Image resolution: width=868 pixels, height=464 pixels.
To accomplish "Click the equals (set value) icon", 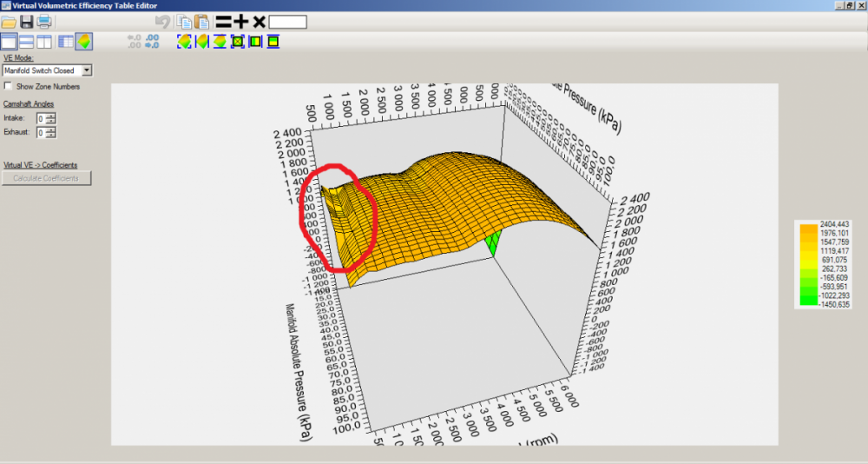I will [x=223, y=23].
